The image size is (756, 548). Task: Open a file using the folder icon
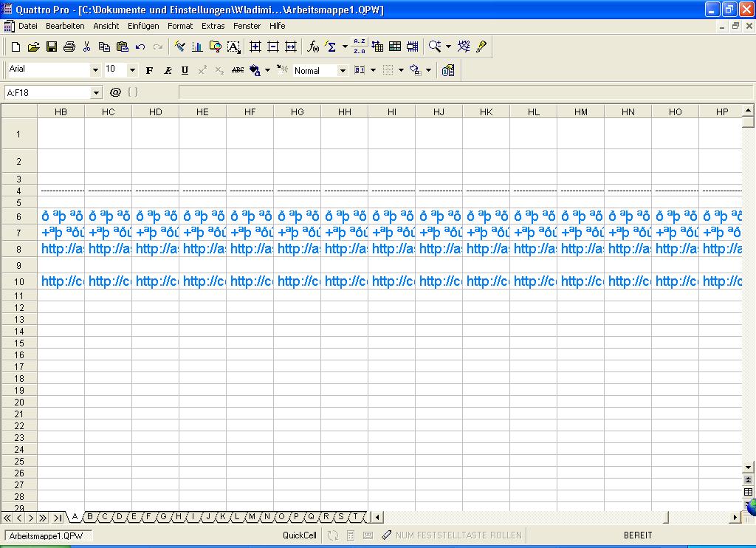tap(34, 47)
